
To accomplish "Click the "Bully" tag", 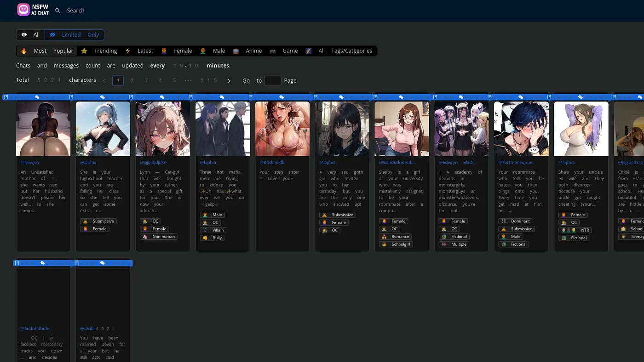I will click(x=212, y=238).
